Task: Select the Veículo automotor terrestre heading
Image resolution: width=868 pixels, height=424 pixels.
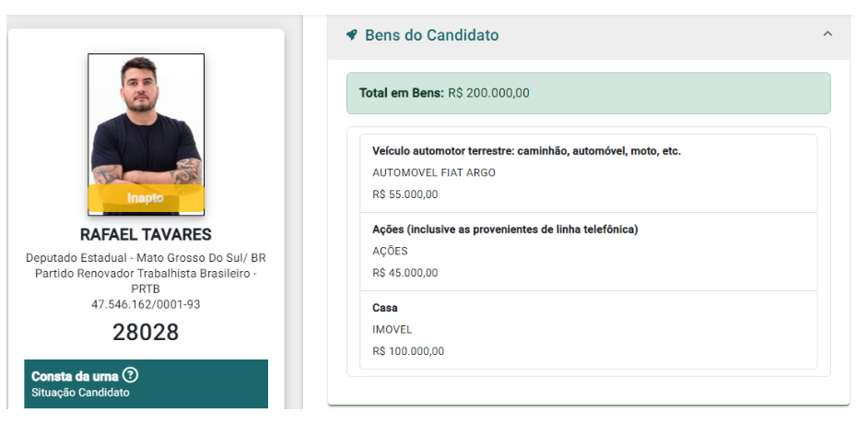Action: 526,150
